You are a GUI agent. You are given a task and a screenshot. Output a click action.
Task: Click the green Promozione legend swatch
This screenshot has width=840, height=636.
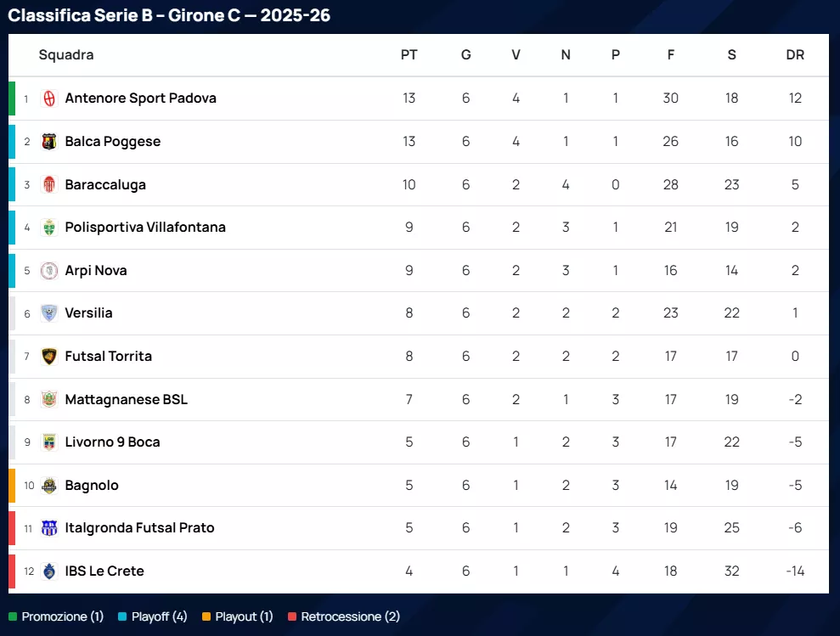(13, 617)
